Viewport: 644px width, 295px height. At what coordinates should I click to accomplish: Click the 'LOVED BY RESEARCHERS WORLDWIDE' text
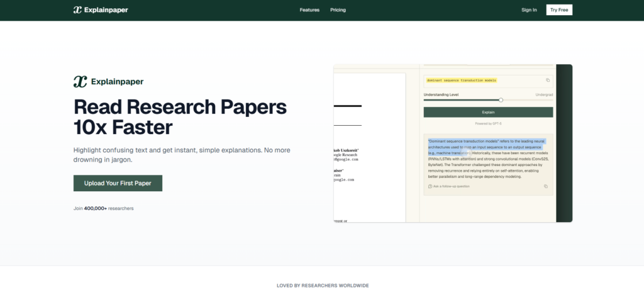coord(323,285)
